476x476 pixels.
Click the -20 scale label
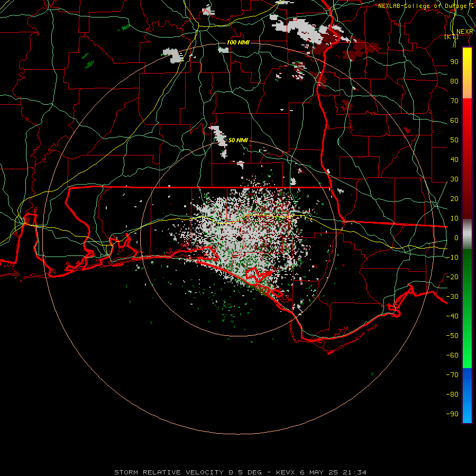(x=452, y=277)
